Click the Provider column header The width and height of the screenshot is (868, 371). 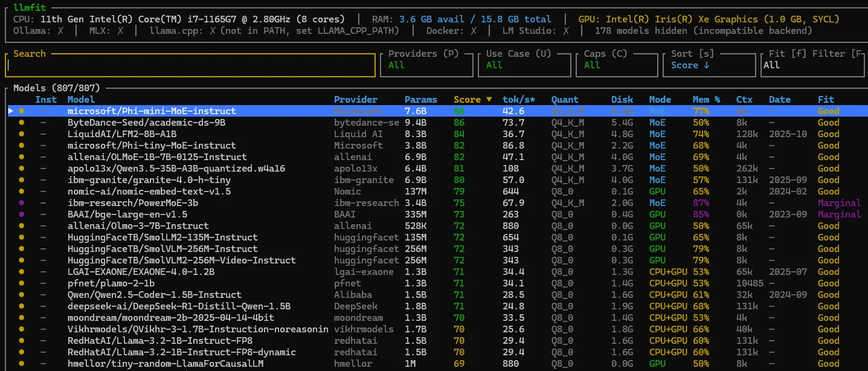click(x=356, y=100)
